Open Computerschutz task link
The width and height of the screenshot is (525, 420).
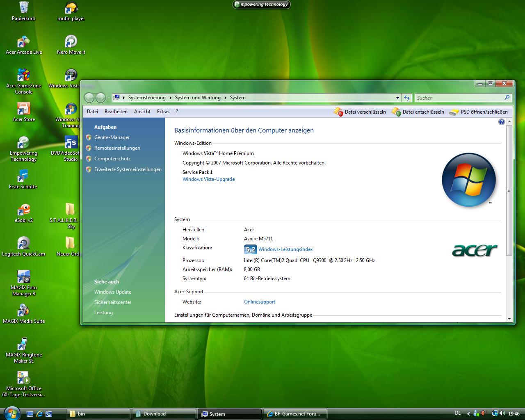pos(112,159)
